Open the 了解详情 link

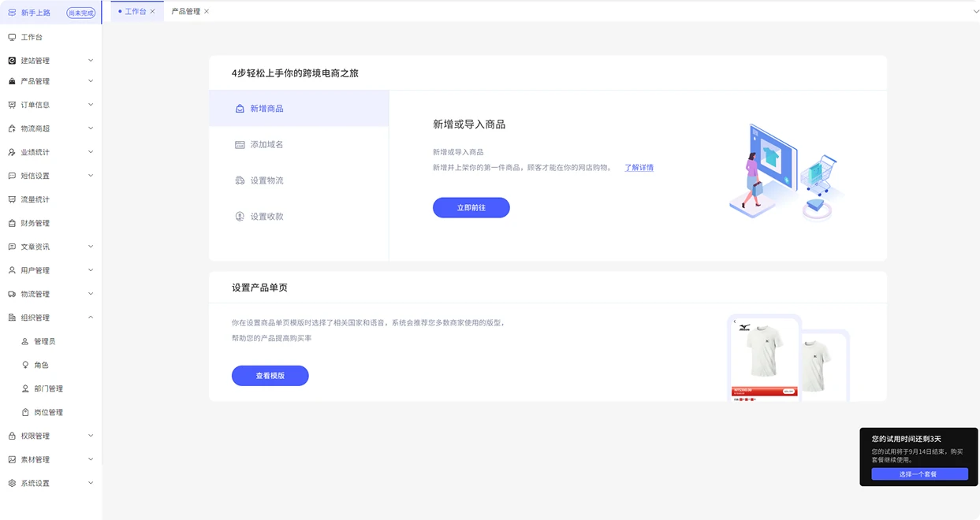pos(639,168)
